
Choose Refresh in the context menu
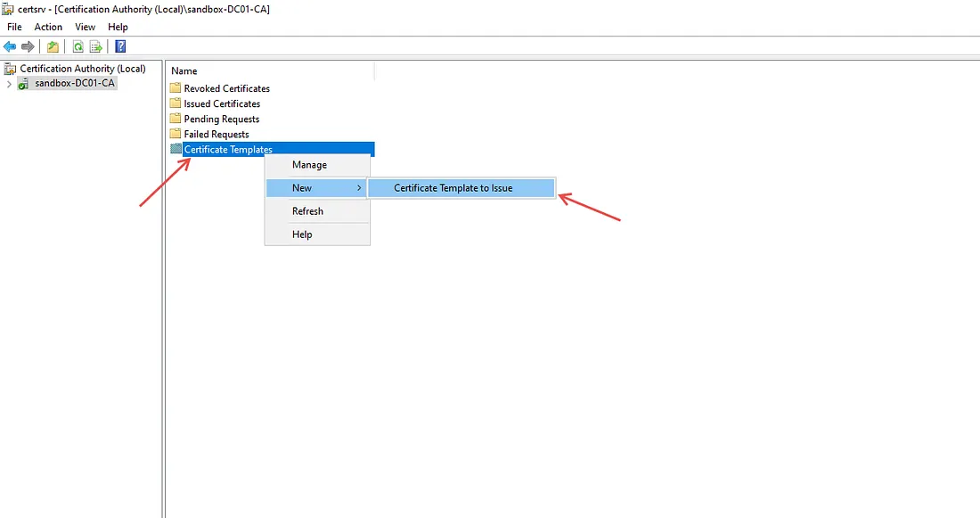(x=307, y=211)
